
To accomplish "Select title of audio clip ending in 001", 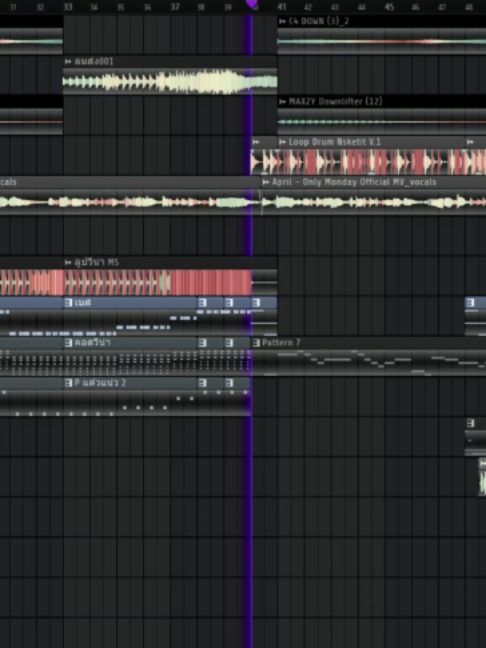I will coord(94,62).
